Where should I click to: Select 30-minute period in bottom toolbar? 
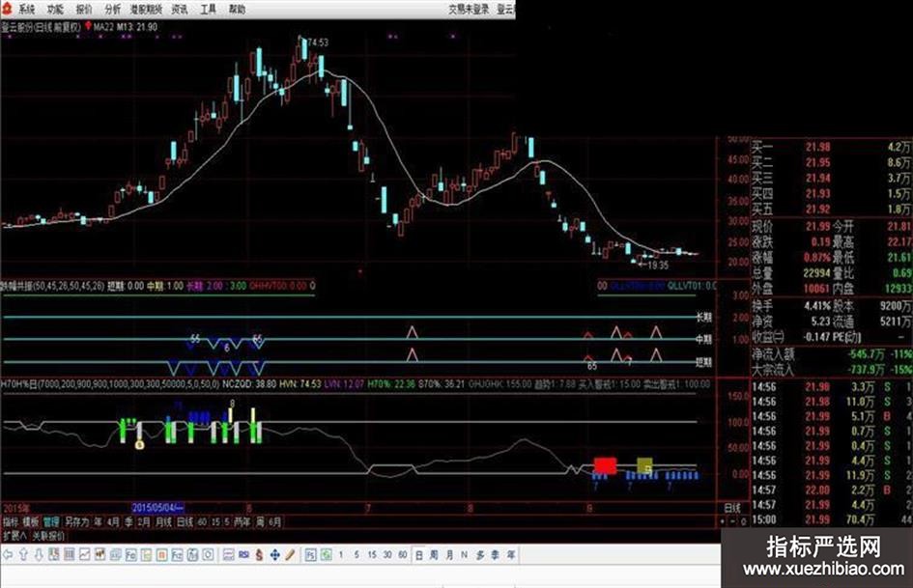click(387, 555)
